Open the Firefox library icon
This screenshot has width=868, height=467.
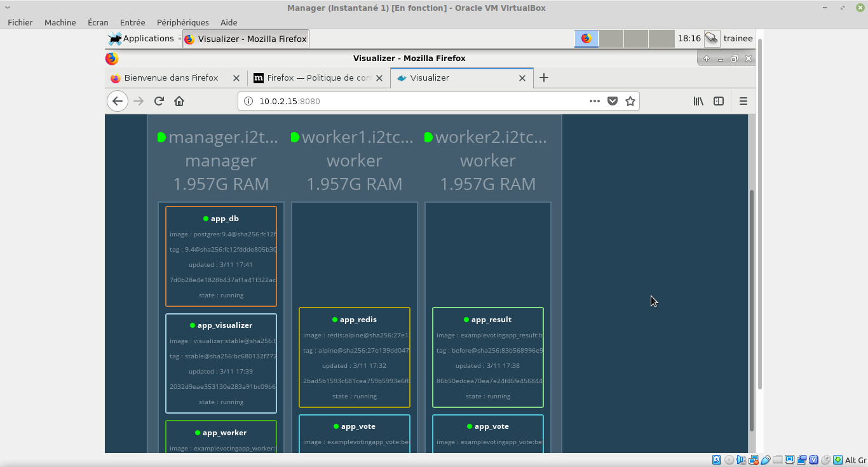tap(698, 101)
